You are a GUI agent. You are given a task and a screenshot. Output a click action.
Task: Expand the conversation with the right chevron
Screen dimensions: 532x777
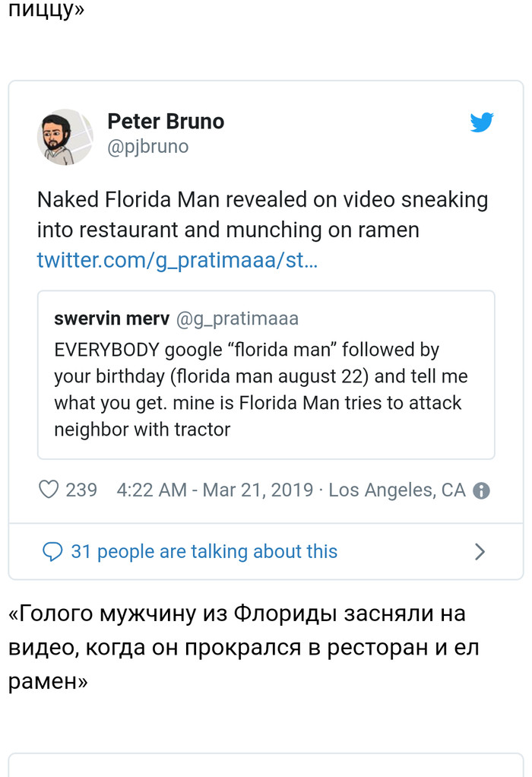[x=480, y=551]
